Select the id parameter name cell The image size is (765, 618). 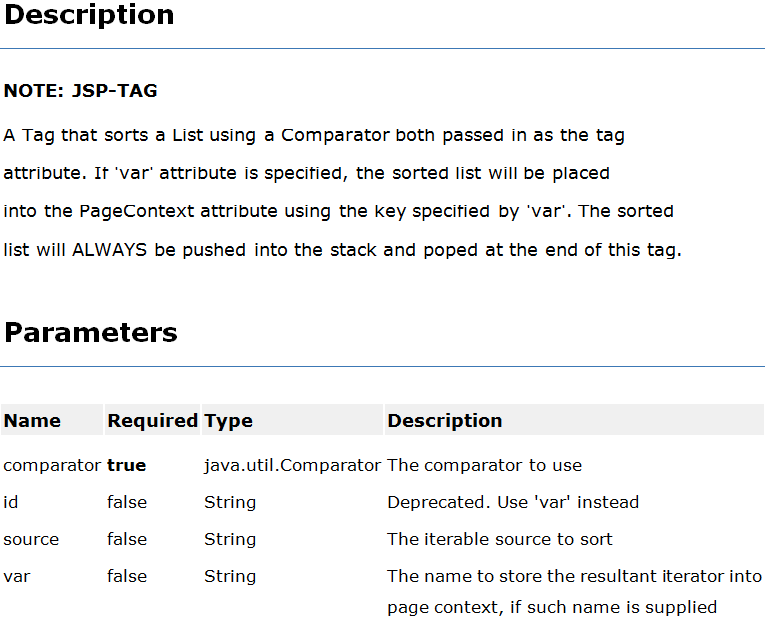(x=10, y=502)
